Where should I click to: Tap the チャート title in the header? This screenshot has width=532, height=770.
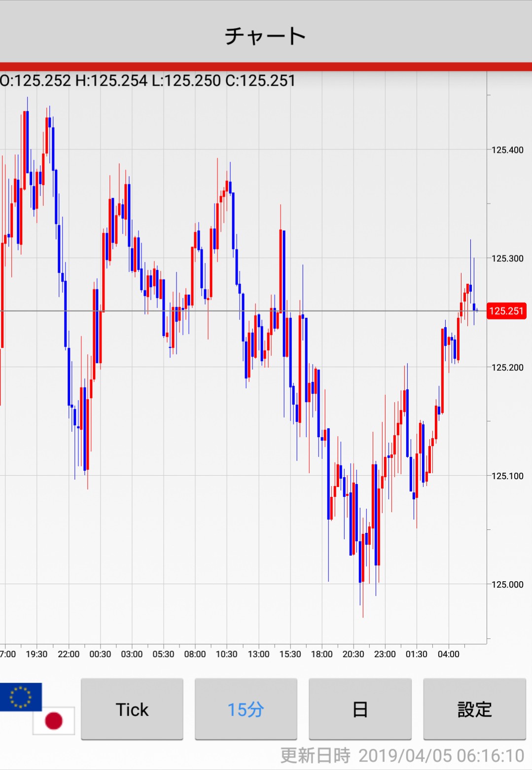tap(265, 36)
